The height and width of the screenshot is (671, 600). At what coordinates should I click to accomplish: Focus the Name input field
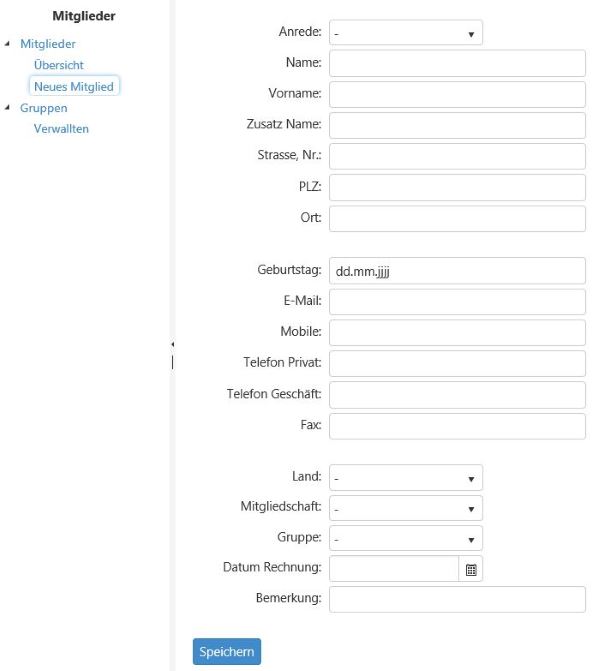point(457,63)
